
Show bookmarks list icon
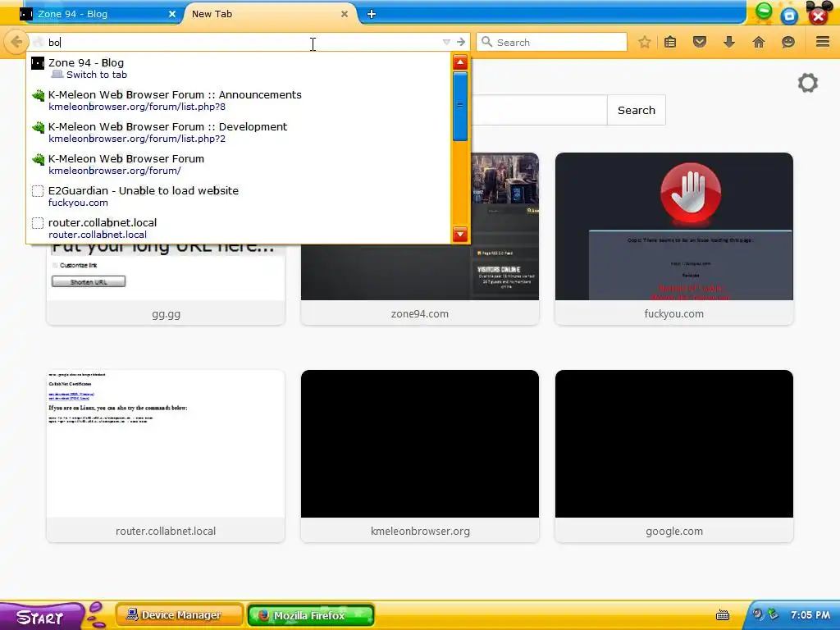point(670,42)
